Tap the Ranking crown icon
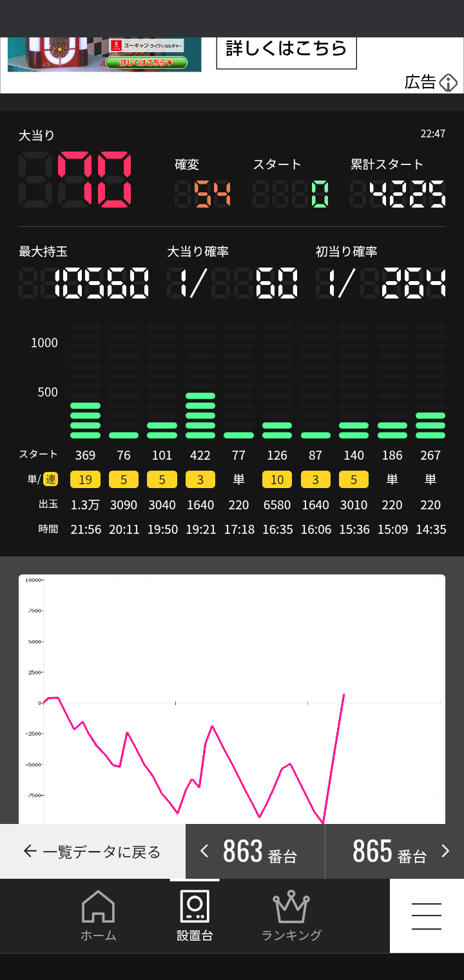Image resolution: width=464 pixels, height=980 pixels. point(291,908)
